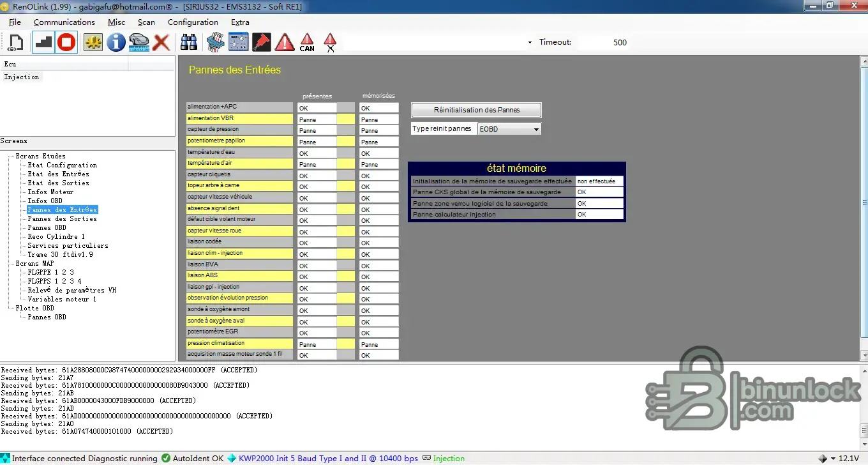
Task: Open the Extra menu
Action: click(x=240, y=22)
